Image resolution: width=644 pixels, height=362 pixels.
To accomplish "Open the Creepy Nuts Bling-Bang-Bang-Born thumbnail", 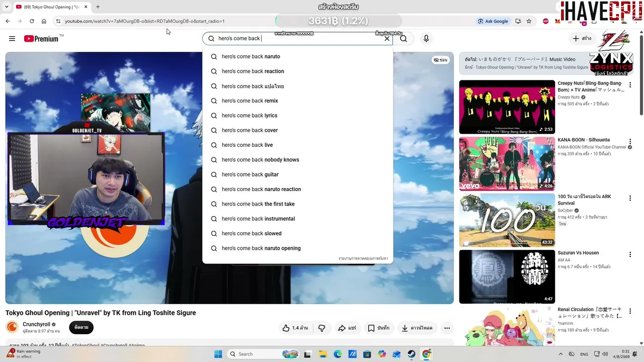I will pyautogui.click(x=507, y=107).
